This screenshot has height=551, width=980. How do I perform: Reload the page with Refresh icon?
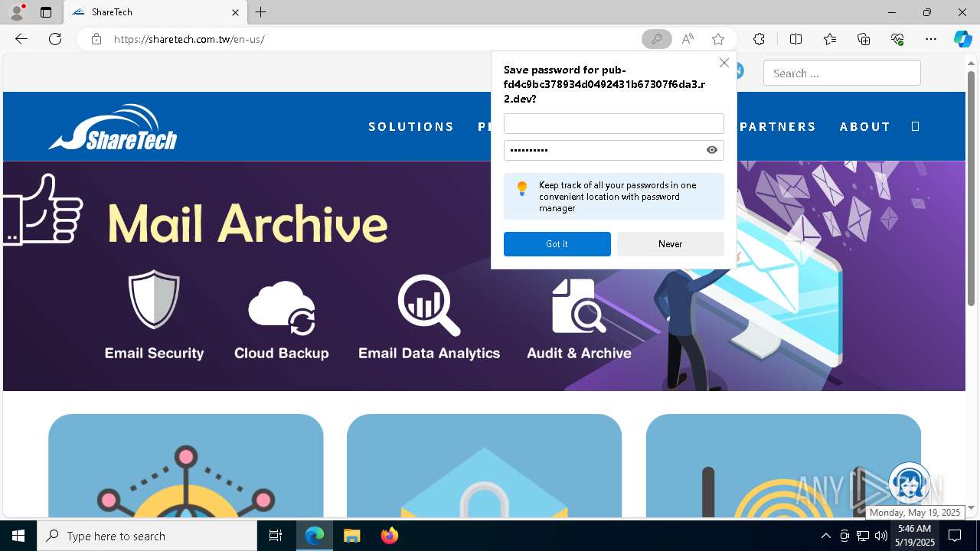[x=55, y=39]
